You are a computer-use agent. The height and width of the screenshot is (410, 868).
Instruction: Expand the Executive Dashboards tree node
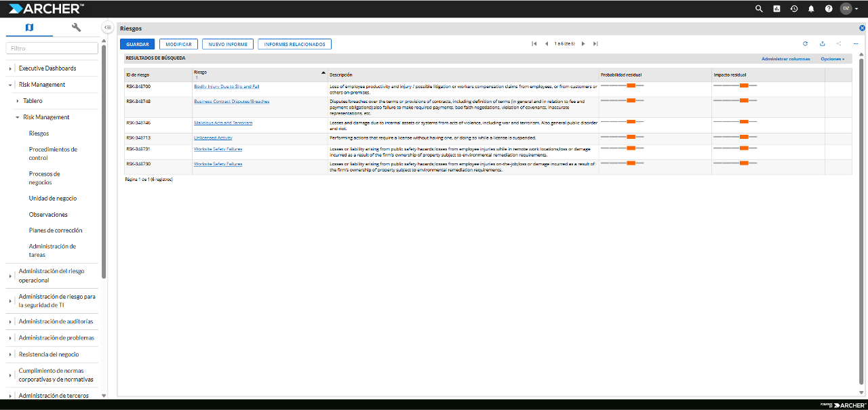click(10, 68)
